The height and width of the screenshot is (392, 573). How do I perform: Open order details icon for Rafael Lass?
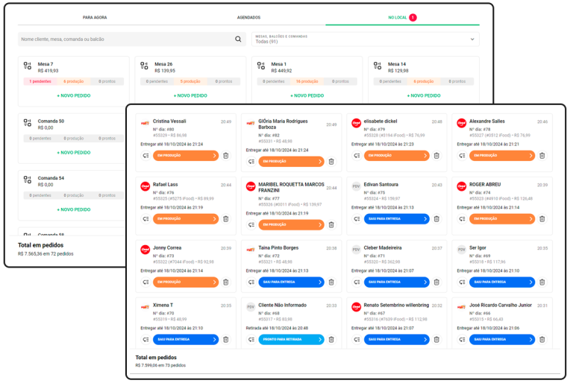click(x=145, y=218)
